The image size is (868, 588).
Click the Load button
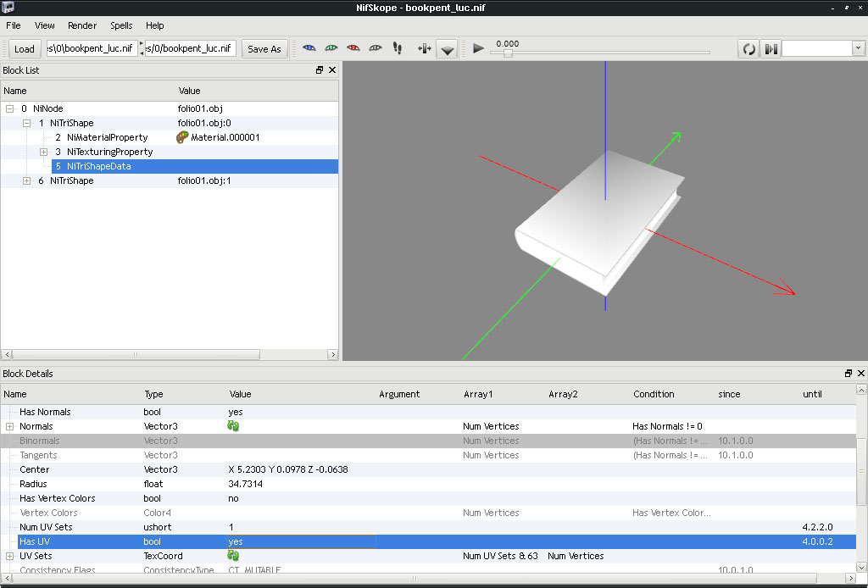[x=25, y=49]
